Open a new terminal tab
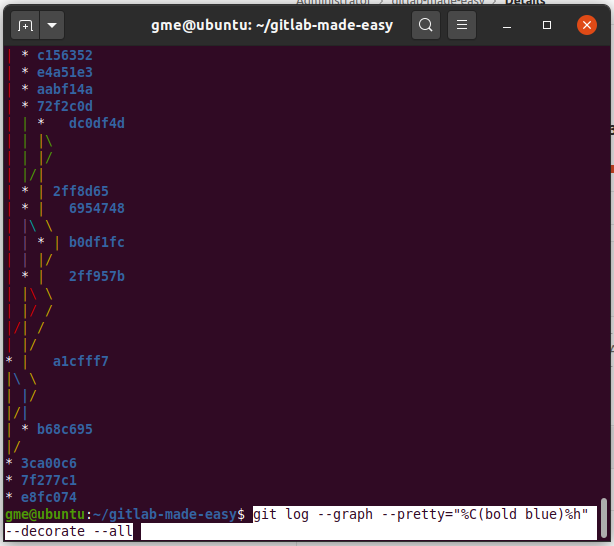 pos(25,24)
